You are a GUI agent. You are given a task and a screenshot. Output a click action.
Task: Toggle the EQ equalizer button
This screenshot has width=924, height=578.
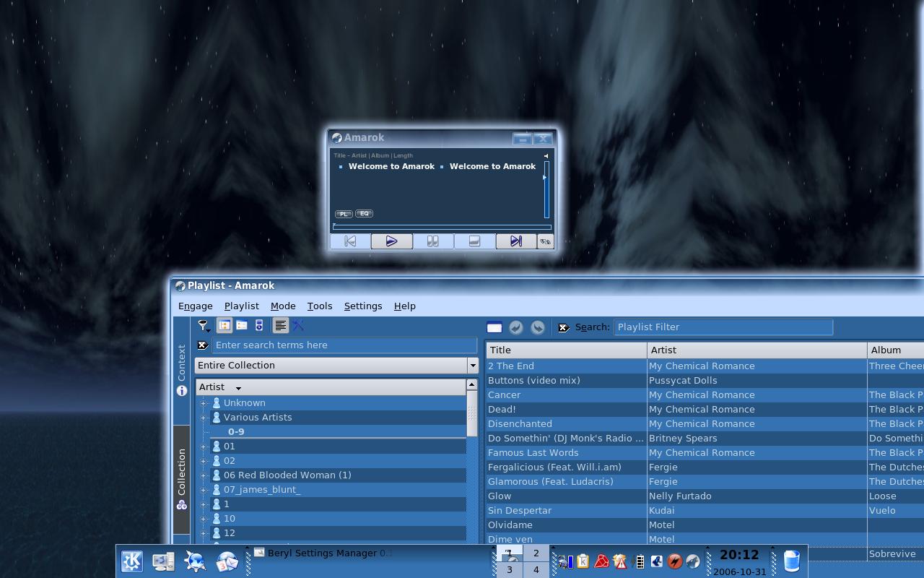coord(364,214)
